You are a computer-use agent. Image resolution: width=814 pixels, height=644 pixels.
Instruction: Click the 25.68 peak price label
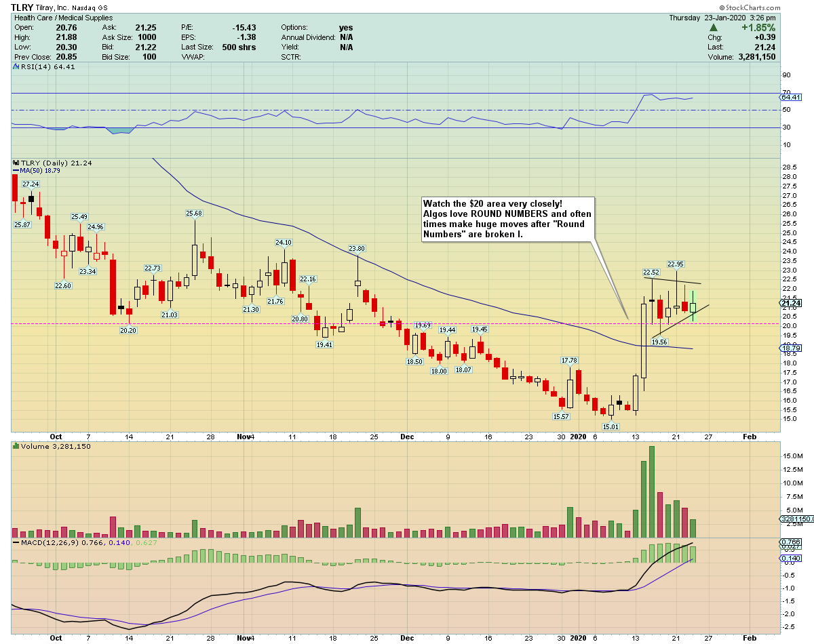coord(195,214)
